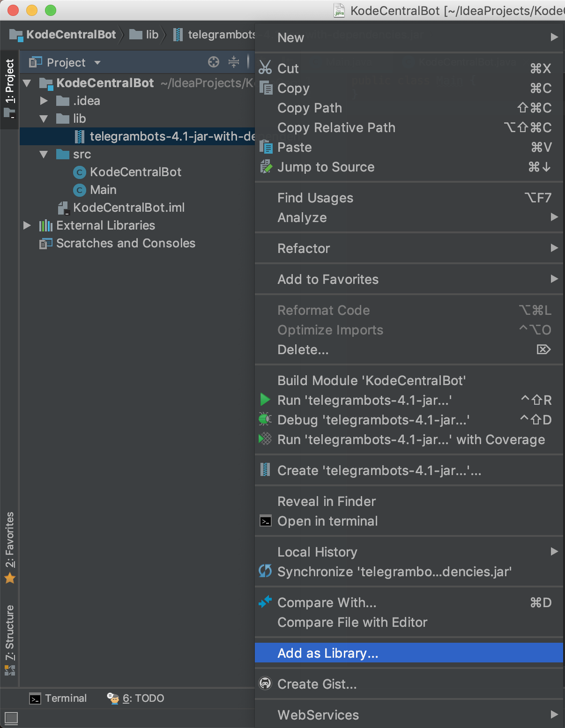Choose Copy Path from context menu

click(409, 108)
